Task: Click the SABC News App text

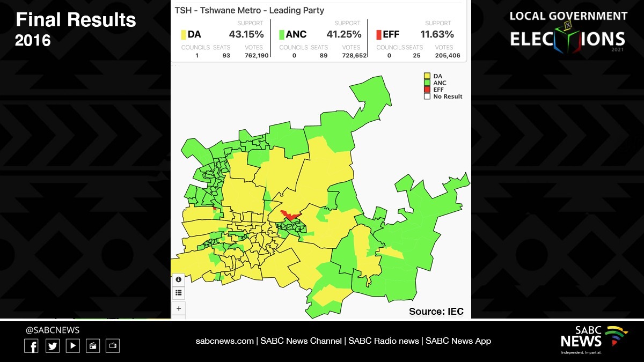Action: tap(458, 341)
